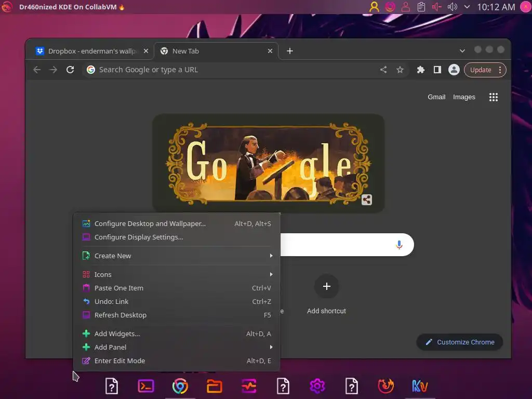Screen dimensions: 532x399
Task: Open the Chrome extensions puzzle icon
Action: (421, 70)
